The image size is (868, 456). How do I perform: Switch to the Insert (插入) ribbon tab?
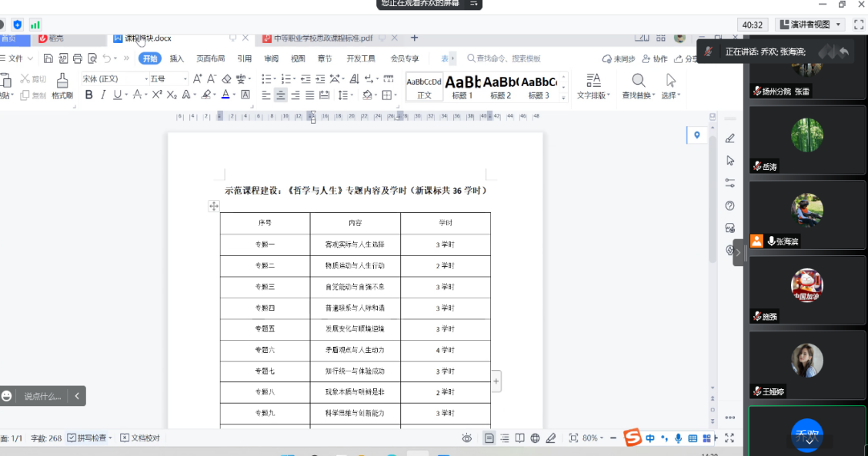tap(177, 58)
